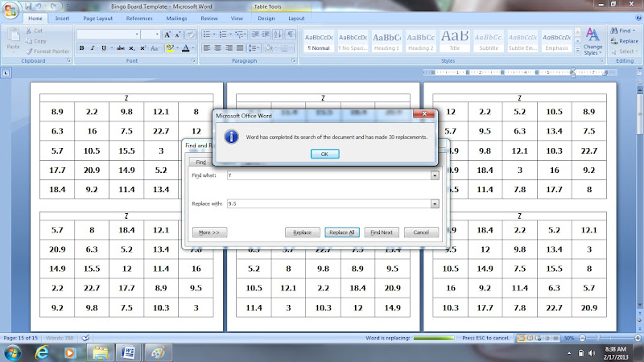Toggle Italic formatting in the ribbon
Screen dimensions: 644x362
93,48
